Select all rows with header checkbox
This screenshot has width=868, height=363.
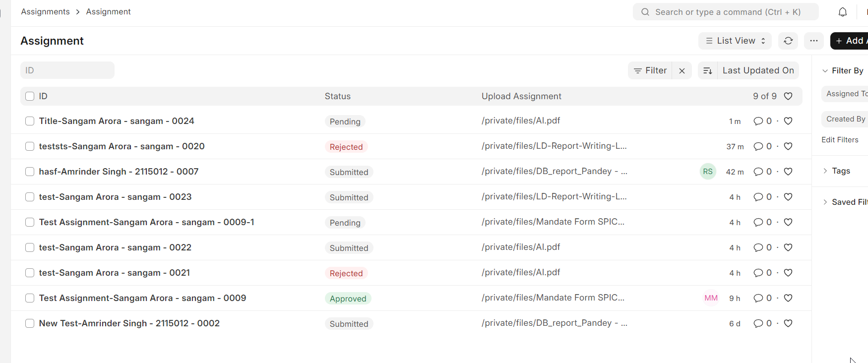30,96
